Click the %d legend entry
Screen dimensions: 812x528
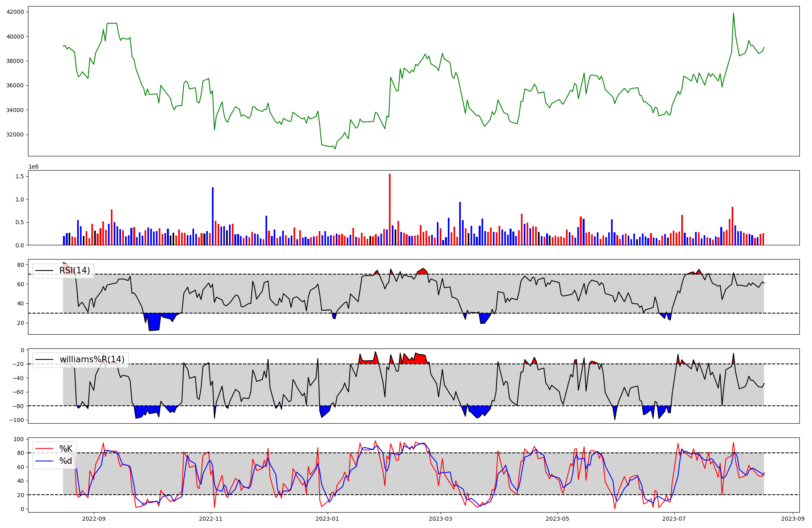(66, 461)
